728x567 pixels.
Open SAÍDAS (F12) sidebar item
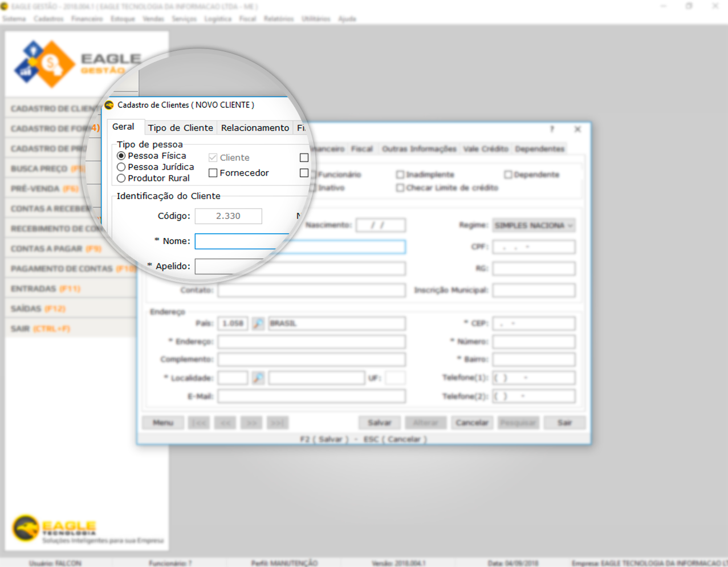pyautogui.click(x=71, y=309)
